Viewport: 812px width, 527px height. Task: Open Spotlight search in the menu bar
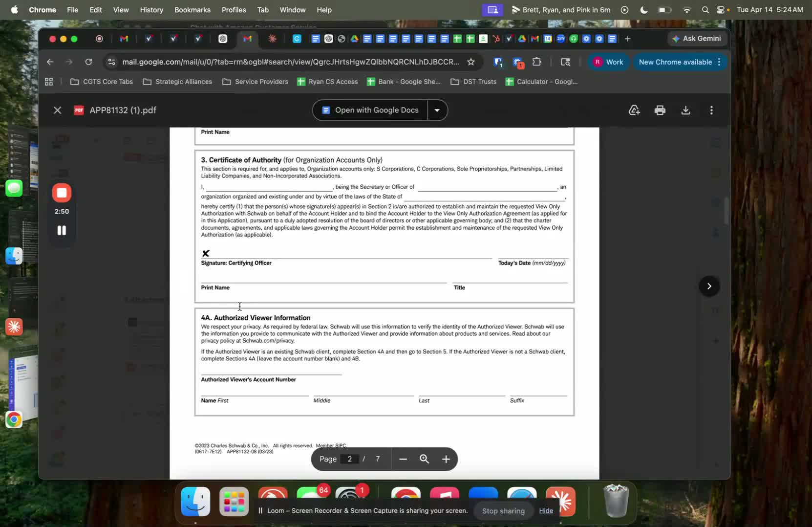705,10
